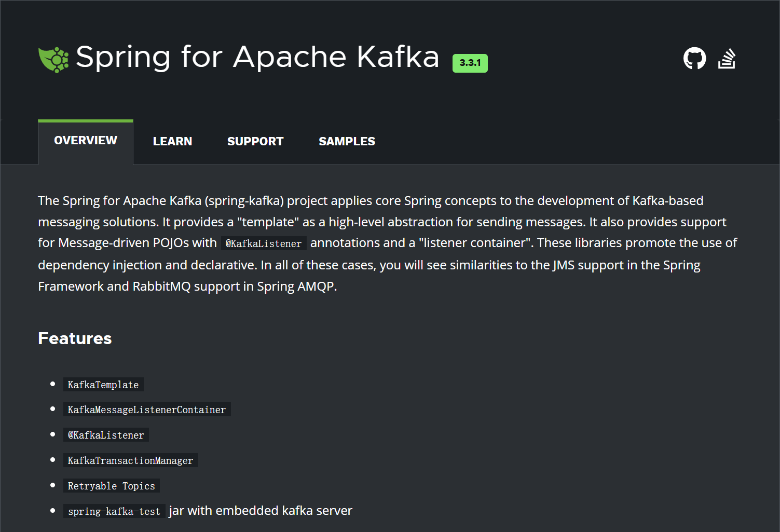Click KafkaTemplate in the features list

103,385
